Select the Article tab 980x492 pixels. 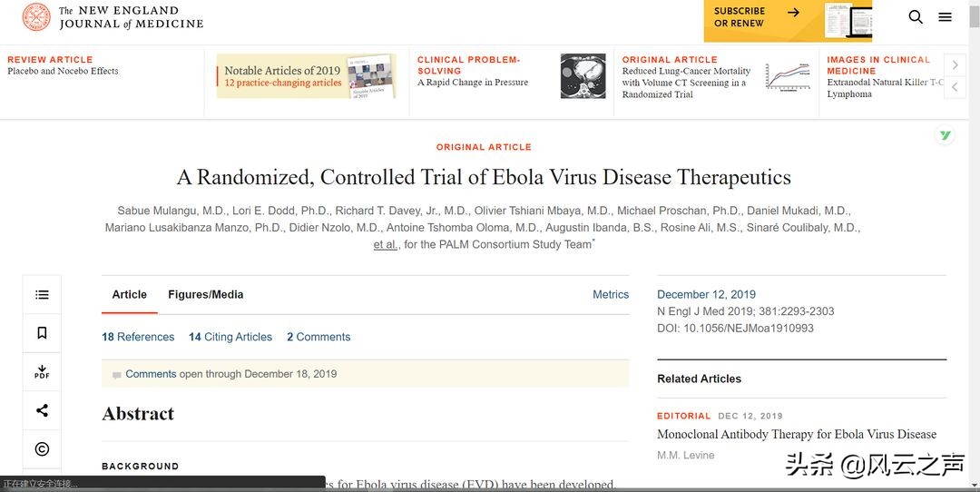130,295
